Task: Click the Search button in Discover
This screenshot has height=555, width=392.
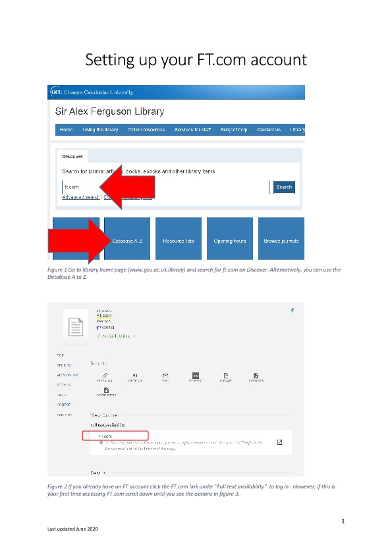Action: (284, 187)
